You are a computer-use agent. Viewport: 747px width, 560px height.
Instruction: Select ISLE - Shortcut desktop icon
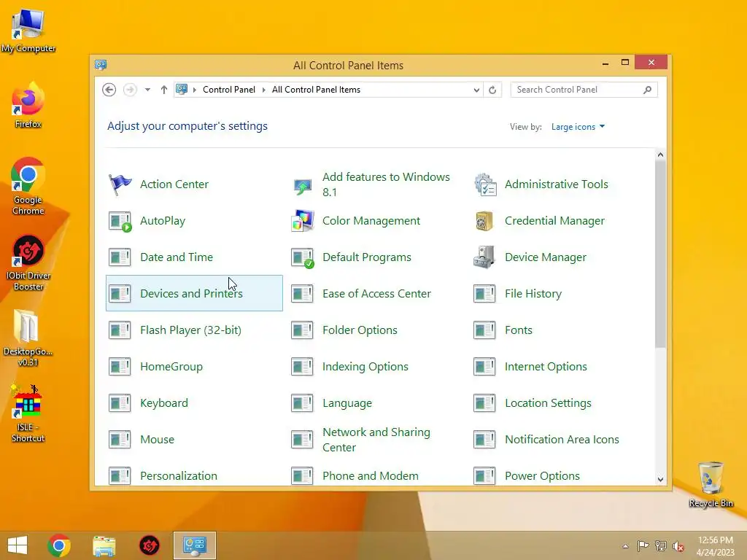(28, 414)
